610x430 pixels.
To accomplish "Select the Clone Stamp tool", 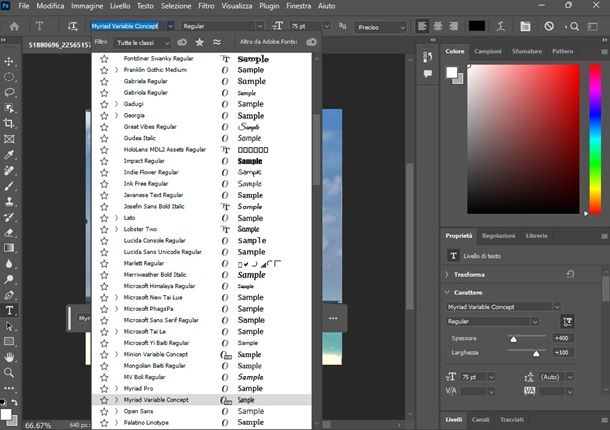I will coord(9,201).
